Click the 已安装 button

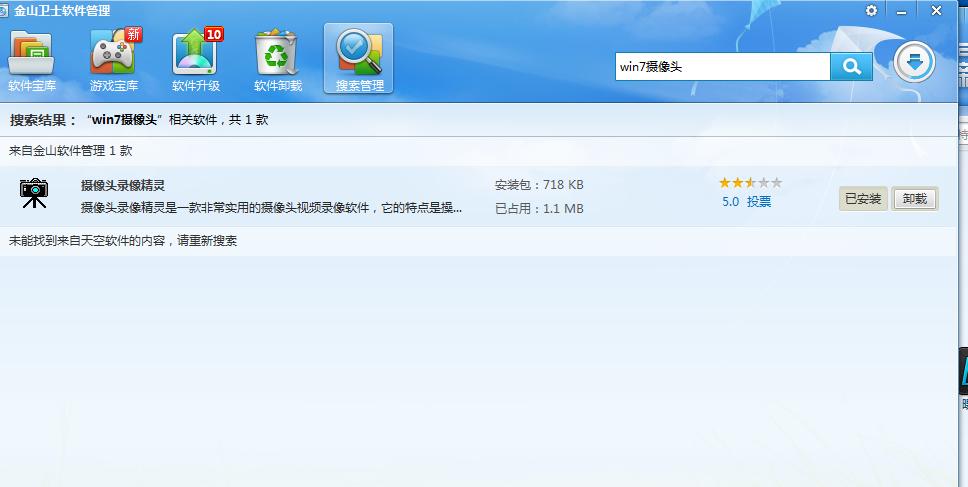(x=863, y=199)
